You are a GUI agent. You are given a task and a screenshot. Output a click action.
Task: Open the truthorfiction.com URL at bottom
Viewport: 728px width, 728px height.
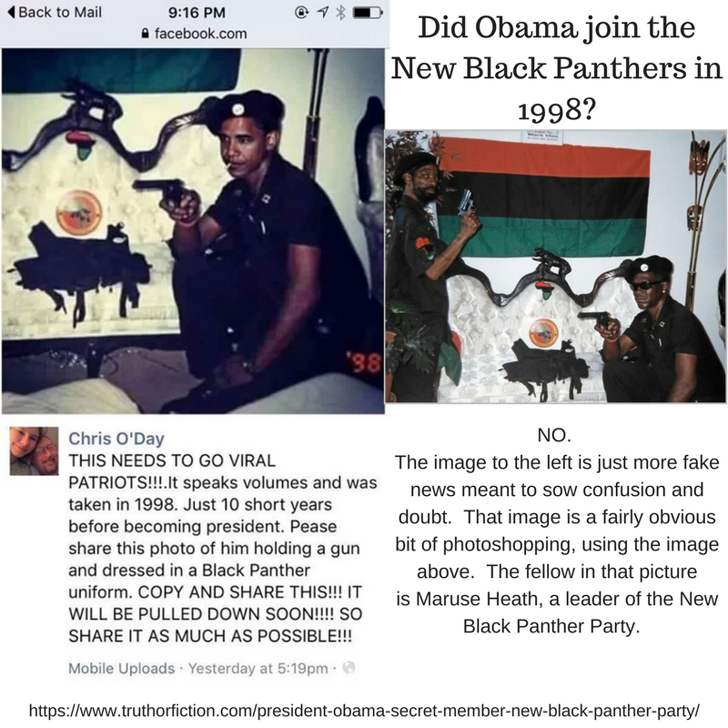(x=364, y=711)
